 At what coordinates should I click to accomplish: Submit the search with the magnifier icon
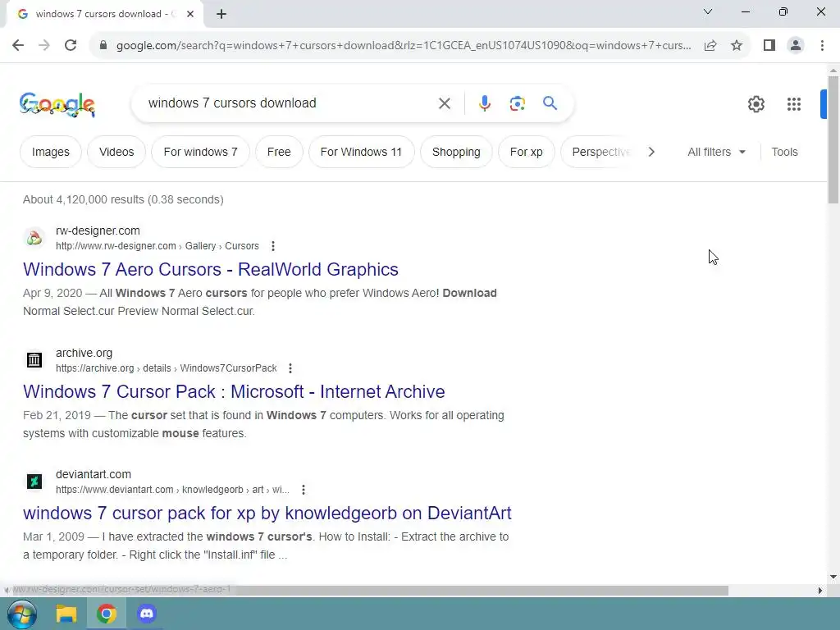click(x=550, y=103)
